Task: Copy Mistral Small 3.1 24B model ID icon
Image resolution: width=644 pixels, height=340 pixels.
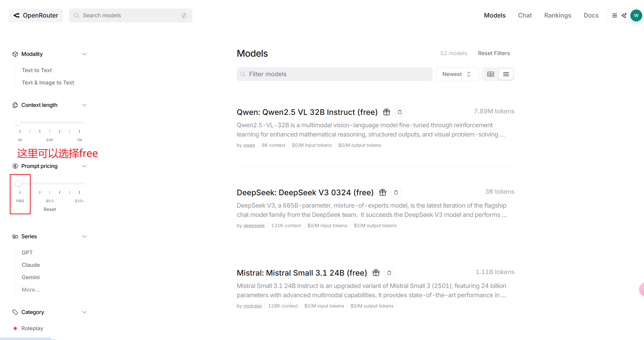Action: click(389, 273)
